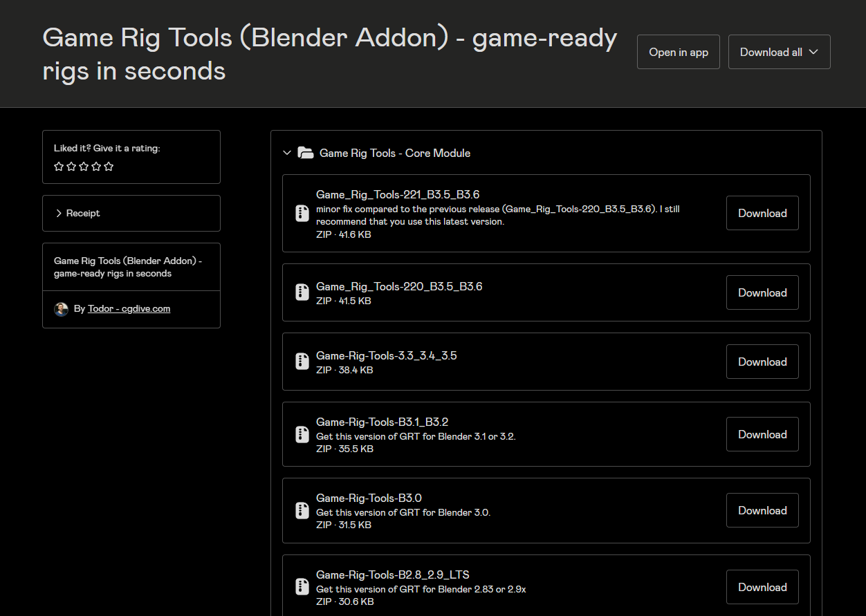Click the file name Game-Rig-Tools-3.3_3.4_3.5
Screen dimensions: 866x616
[x=387, y=356]
